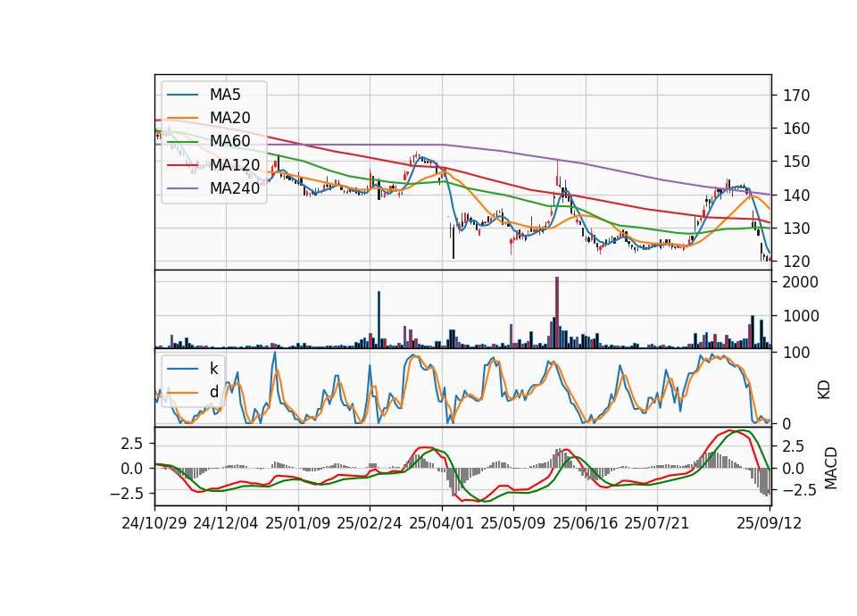The height and width of the screenshot is (616, 857).
Task: Click the MA240 legend label
Action: point(235,188)
